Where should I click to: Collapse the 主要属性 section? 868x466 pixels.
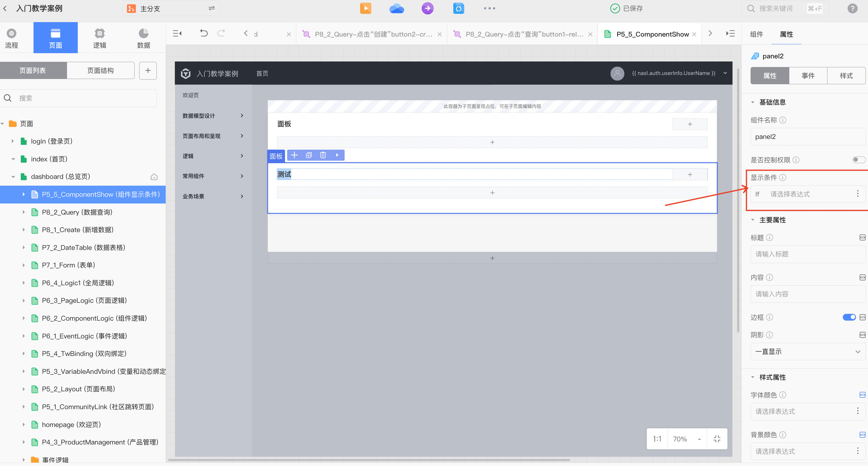point(753,220)
